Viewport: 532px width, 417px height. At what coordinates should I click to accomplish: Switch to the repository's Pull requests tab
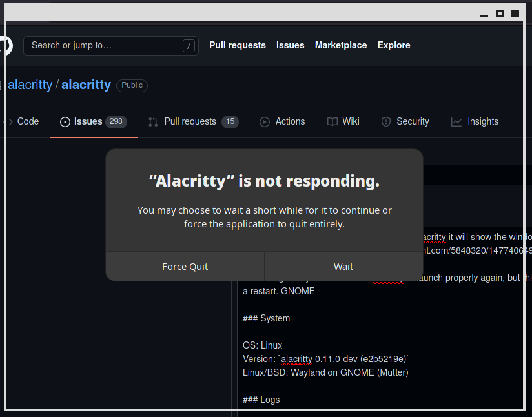click(190, 121)
